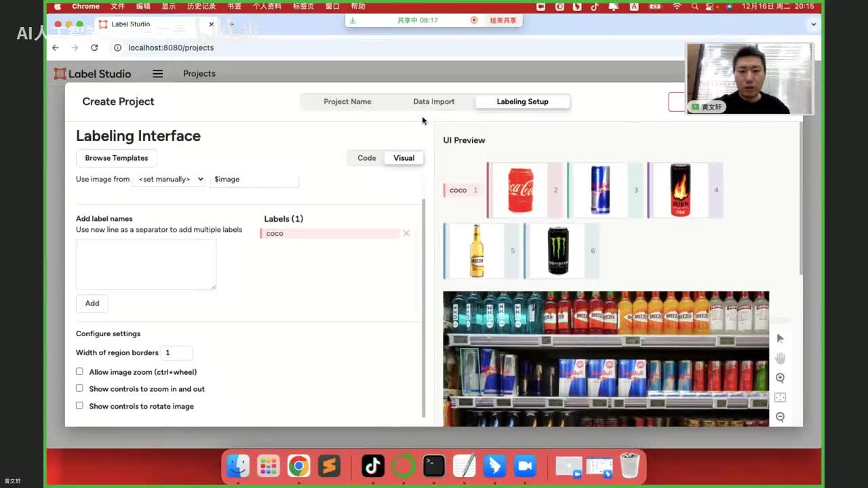Image resolution: width=868 pixels, height=488 pixels.
Task: Select the pointer tool beside the shelf image
Action: point(780,339)
